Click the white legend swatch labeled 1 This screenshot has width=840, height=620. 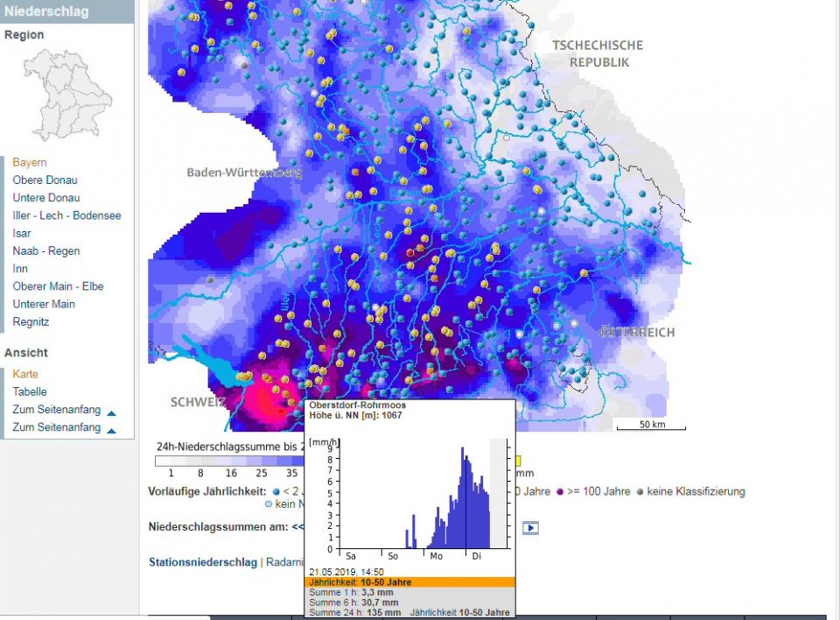click(x=171, y=461)
